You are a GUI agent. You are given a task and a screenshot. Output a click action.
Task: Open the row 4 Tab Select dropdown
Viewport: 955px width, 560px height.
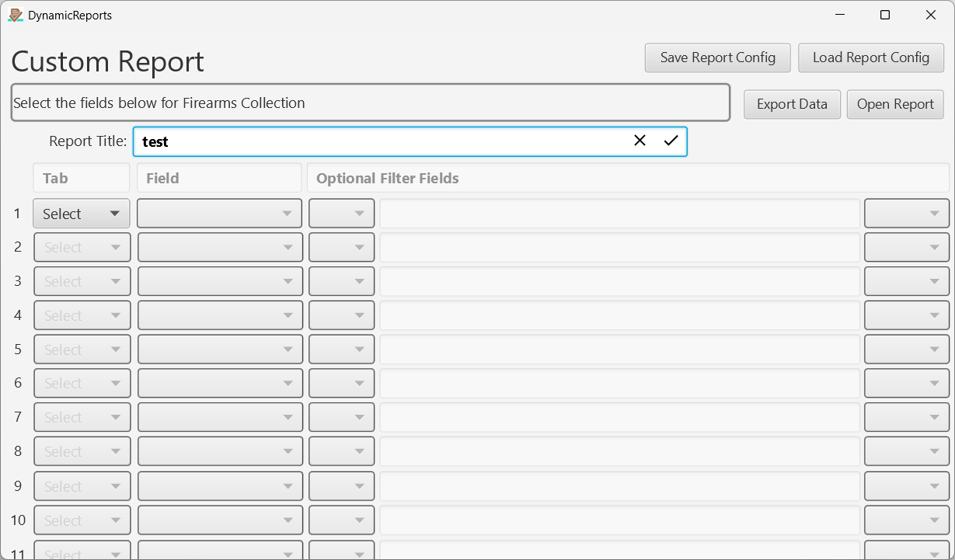[82, 315]
